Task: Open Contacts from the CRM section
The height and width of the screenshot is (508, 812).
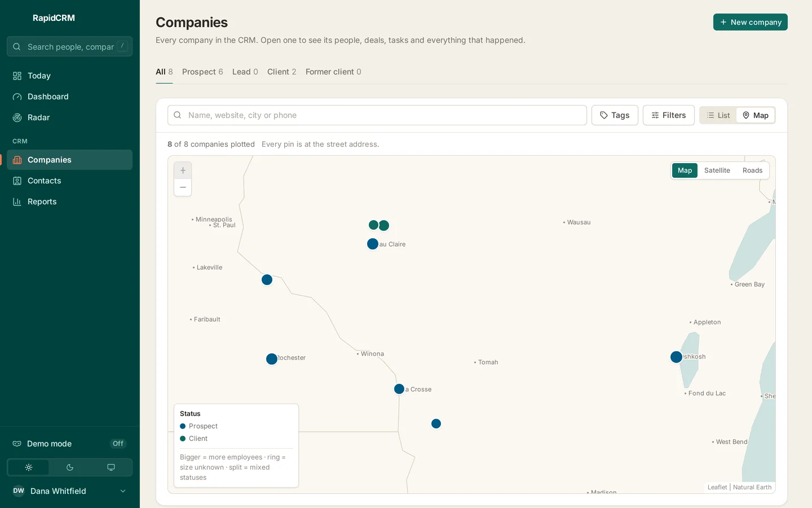Action: [69, 181]
